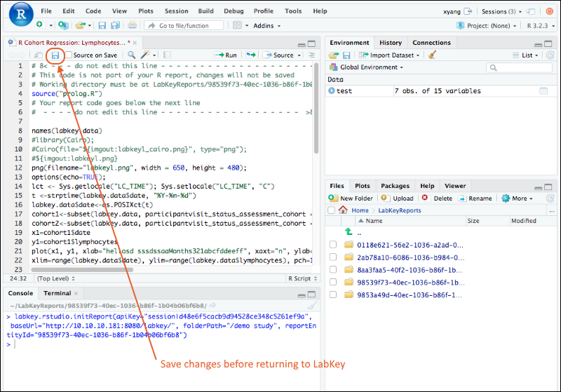Click the workspace panes grid icon
This screenshot has width=561, height=392.
(237, 25)
